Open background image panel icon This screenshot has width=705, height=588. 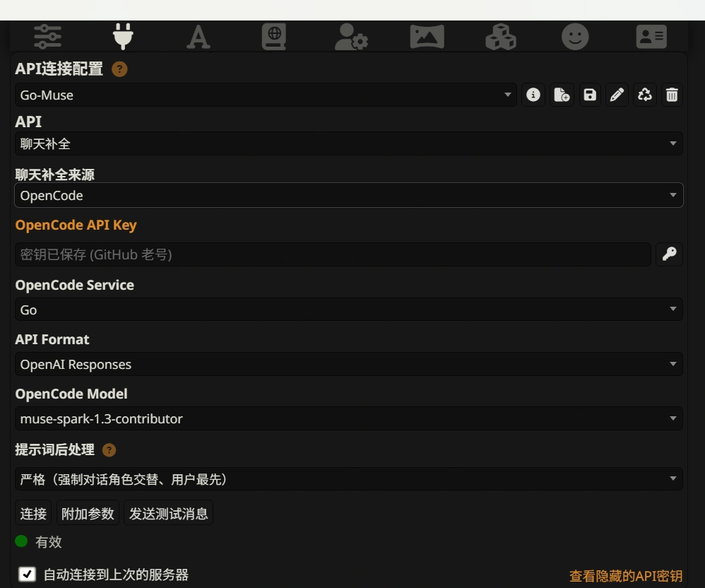click(427, 37)
